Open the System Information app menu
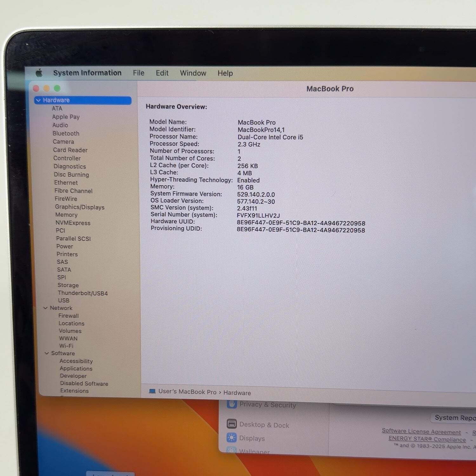The image size is (476, 476). coord(87,73)
